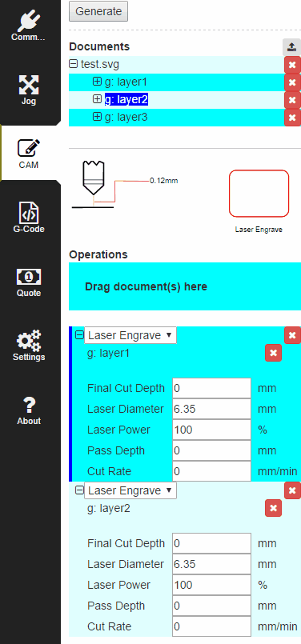Screen dimensions: 301x644
Task: Open the About question mark tab
Action: [28, 410]
